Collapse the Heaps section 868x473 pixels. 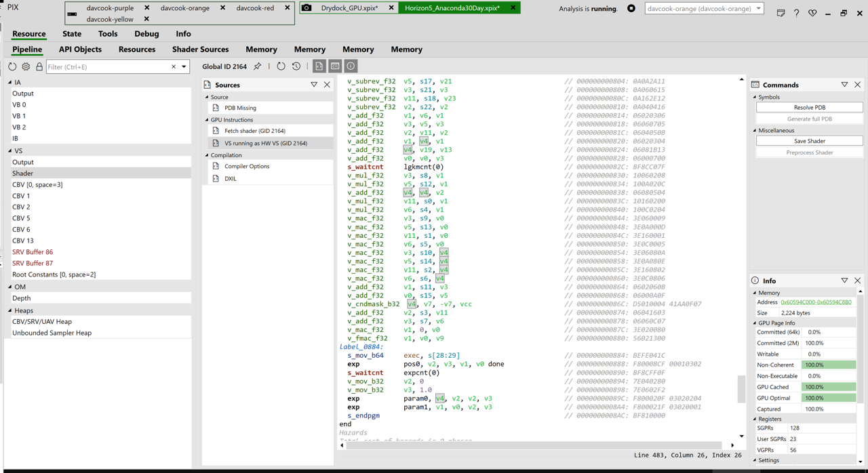click(10, 311)
